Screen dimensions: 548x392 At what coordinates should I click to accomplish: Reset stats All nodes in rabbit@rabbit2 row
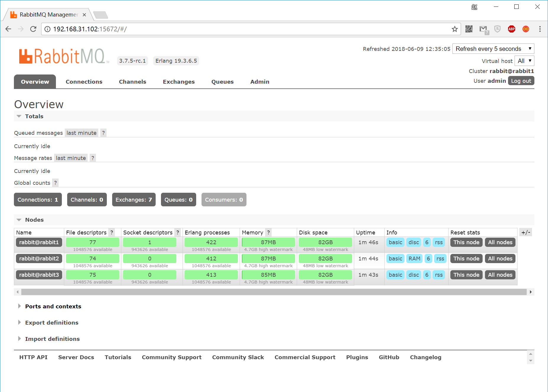pos(500,258)
